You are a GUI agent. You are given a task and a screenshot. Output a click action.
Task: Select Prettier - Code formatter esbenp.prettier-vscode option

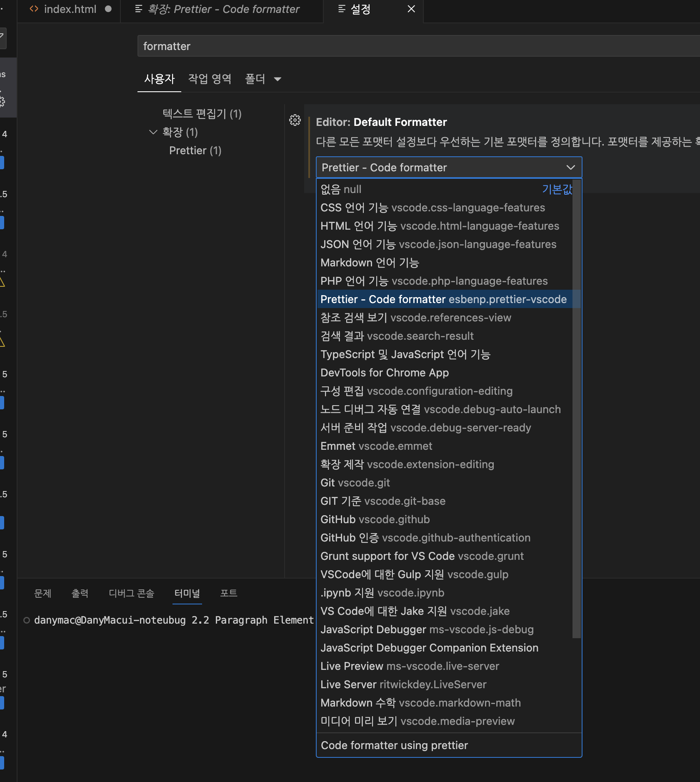pyautogui.click(x=445, y=299)
